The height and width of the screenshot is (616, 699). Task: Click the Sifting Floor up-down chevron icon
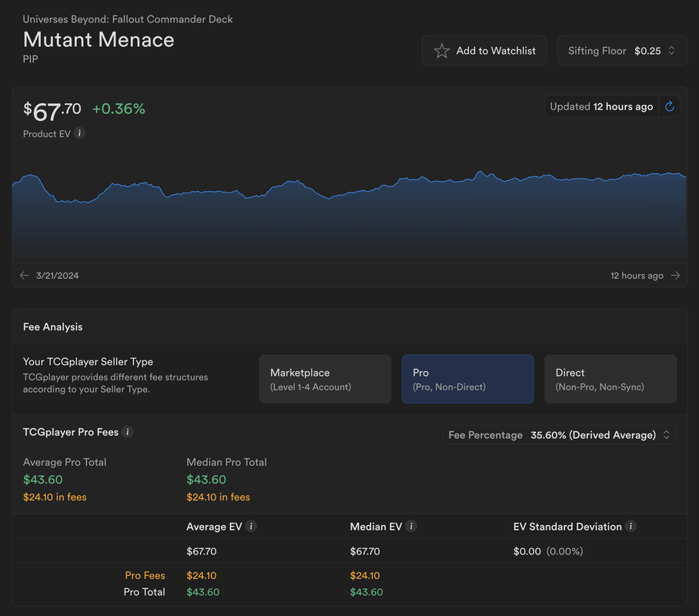pos(671,51)
